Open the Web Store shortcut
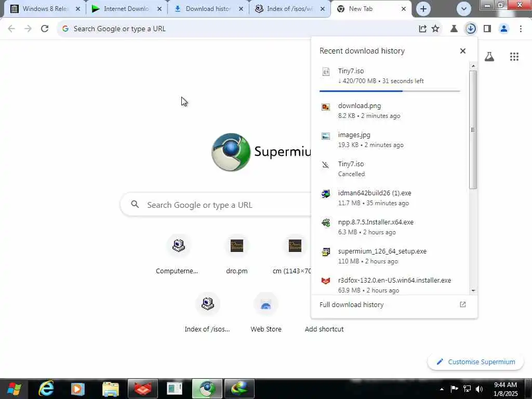The height and width of the screenshot is (399, 532). coord(266,312)
